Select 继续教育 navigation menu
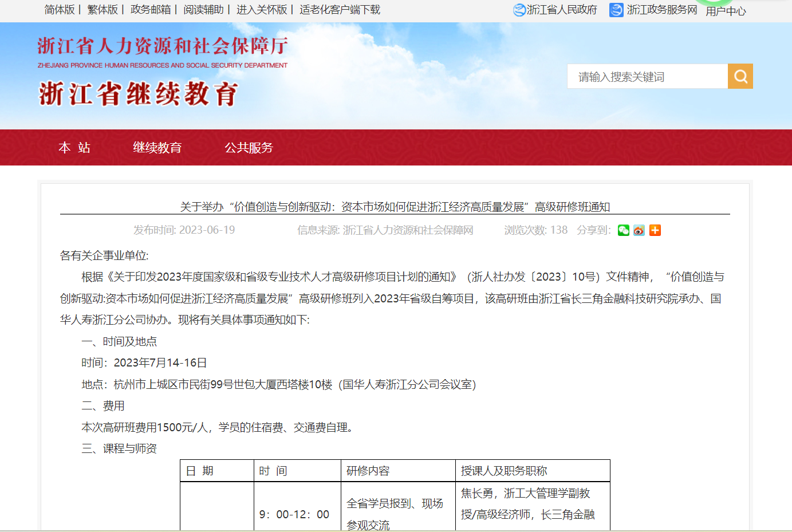Viewport: 792px width, 532px height. click(x=157, y=148)
